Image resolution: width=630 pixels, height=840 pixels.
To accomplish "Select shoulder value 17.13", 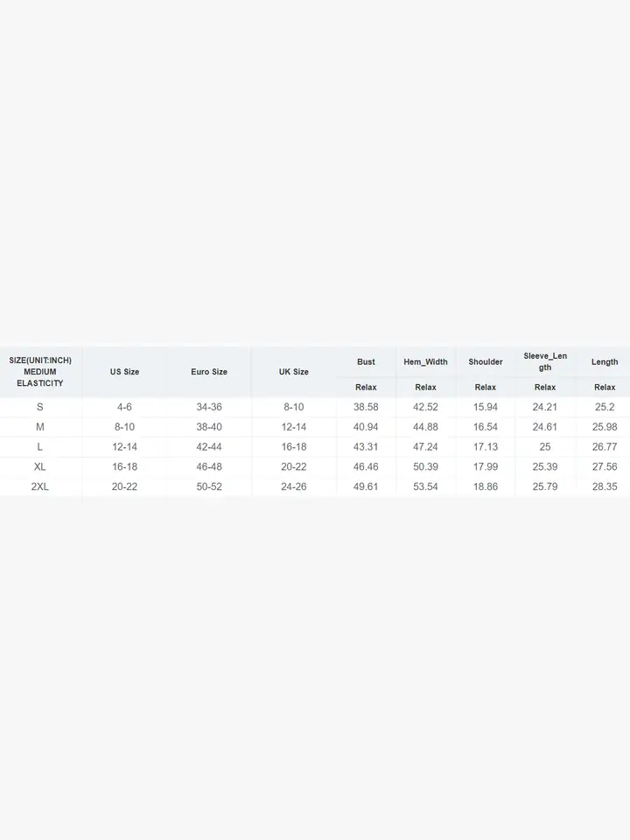I will [x=486, y=447].
